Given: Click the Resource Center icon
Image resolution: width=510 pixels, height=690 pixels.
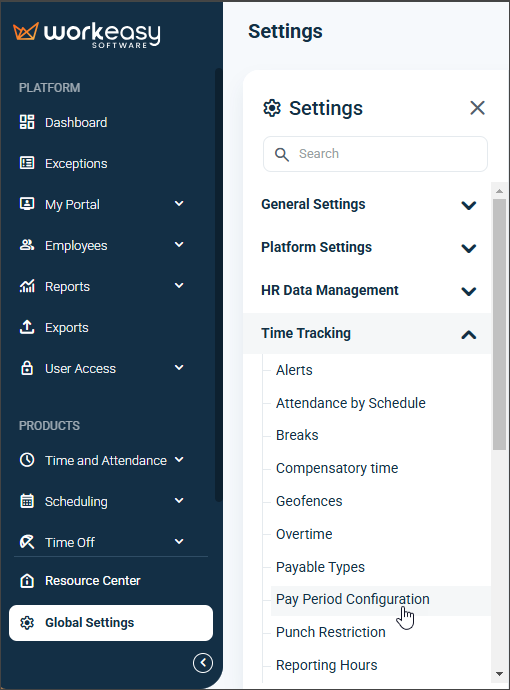Looking at the screenshot, I should point(27,580).
